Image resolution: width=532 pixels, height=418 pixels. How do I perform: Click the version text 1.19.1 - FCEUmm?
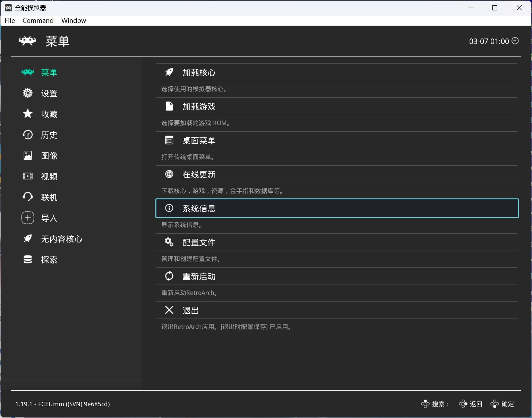[x=63, y=404]
